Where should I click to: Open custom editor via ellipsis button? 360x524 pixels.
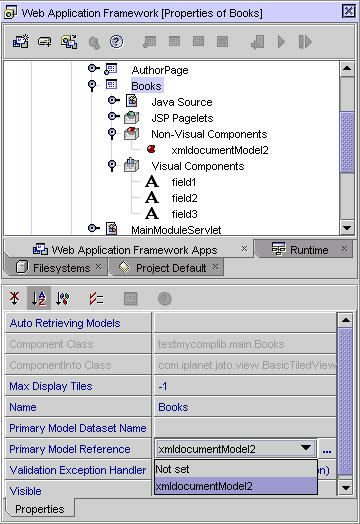tap(327, 450)
